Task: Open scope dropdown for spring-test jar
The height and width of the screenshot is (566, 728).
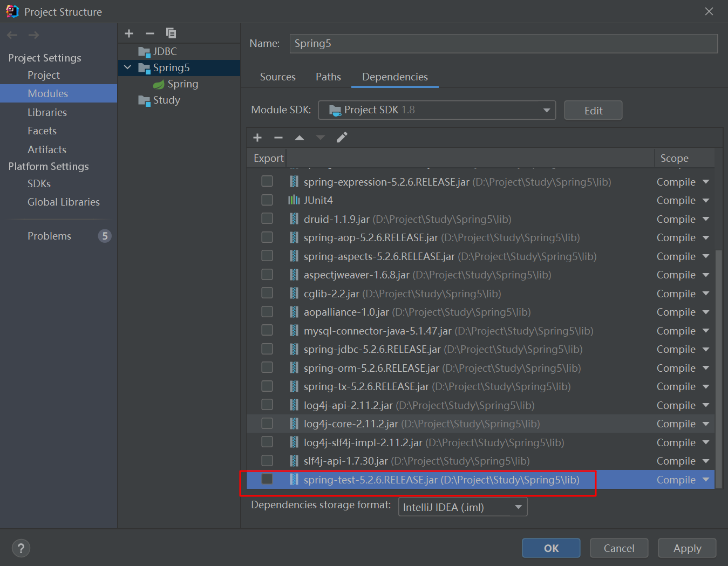Action: [x=683, y=480]
